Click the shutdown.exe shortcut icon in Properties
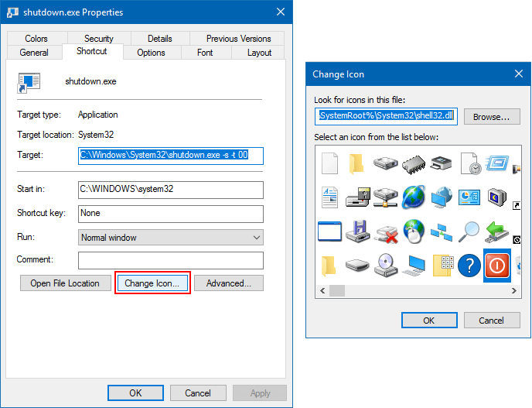This screenshot has height=408, width=532. 29,83
